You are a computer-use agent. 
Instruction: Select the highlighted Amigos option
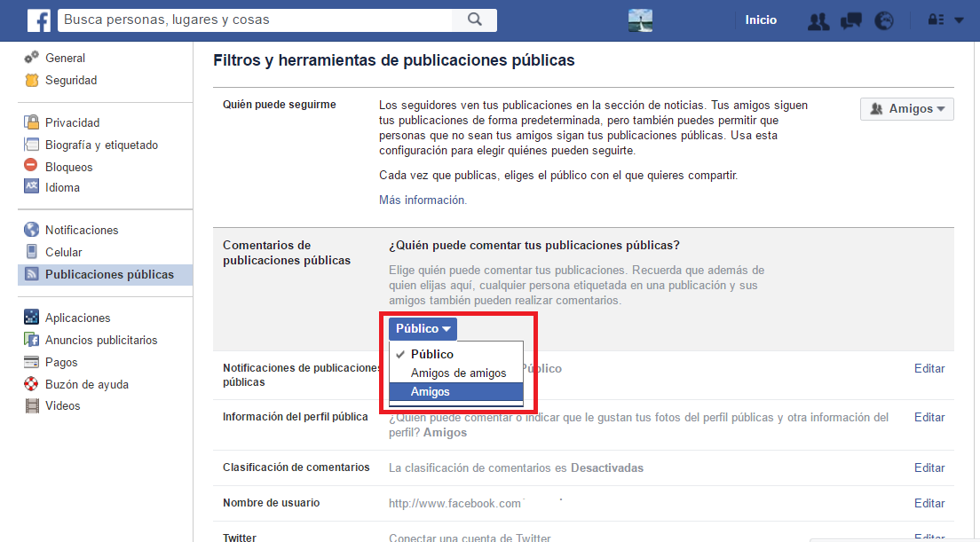pyautogui.click(x=456, y=391)
